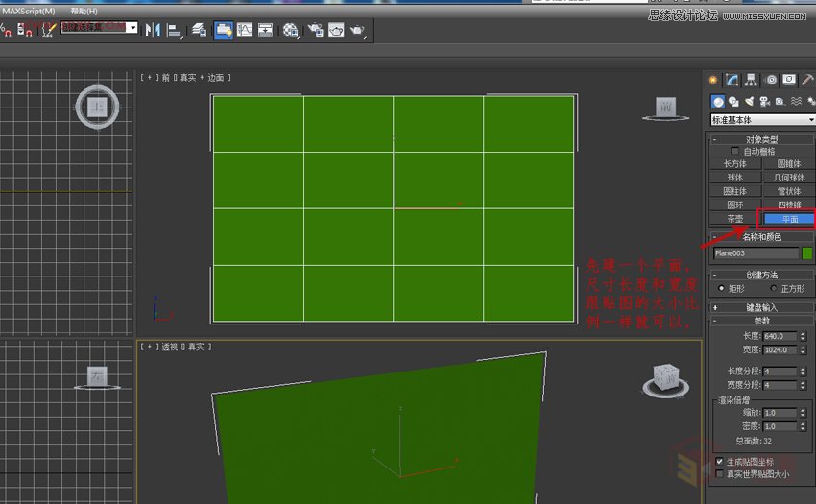Click the 宽度 spinner arrows
This screenshot has width=816, height=504.
pyautogui.click(x=803, y=349)
